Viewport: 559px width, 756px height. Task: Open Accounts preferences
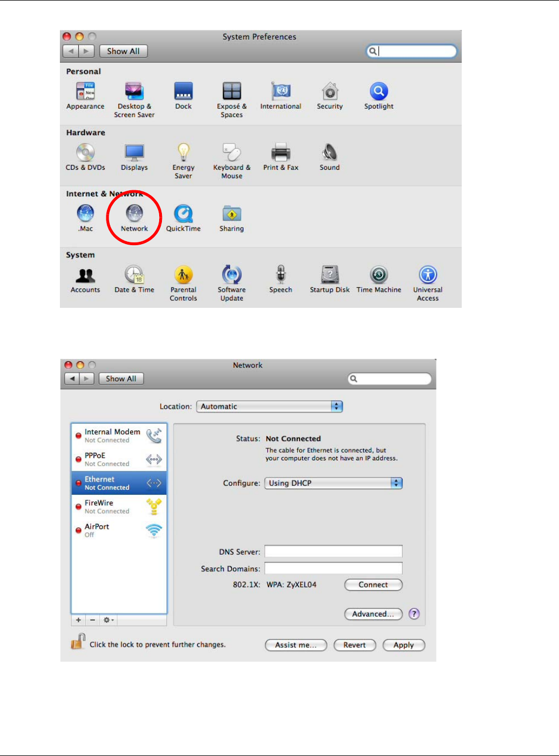(85, 279)
